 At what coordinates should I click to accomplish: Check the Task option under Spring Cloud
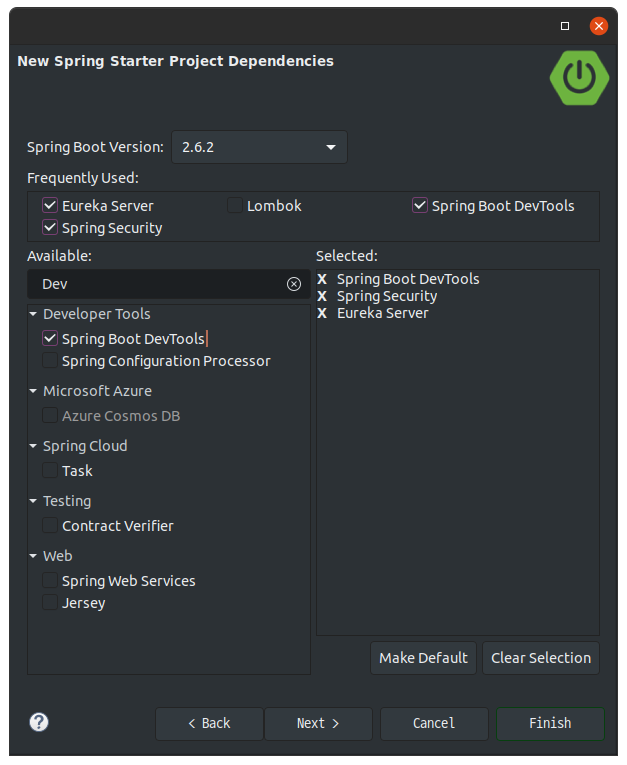50,470
